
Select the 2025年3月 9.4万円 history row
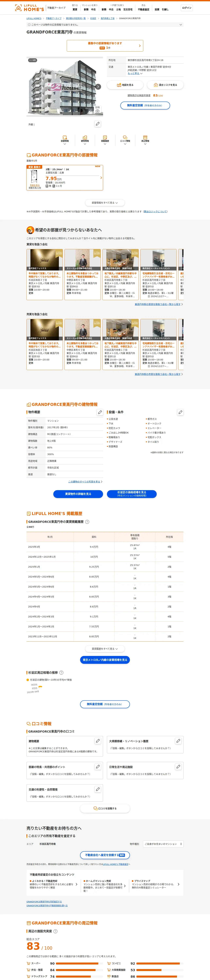coord(105,547)
